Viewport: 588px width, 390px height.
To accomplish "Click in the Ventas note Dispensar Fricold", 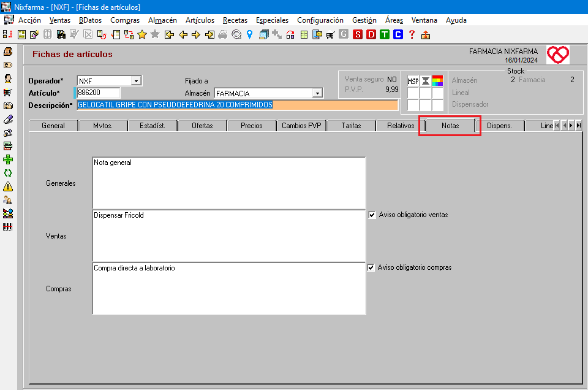I will pos(228,235).
